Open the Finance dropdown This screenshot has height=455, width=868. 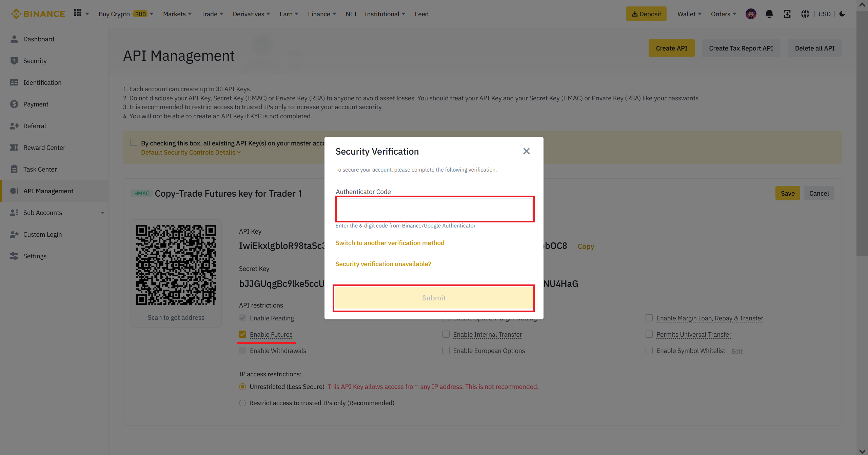coord(322,14)
